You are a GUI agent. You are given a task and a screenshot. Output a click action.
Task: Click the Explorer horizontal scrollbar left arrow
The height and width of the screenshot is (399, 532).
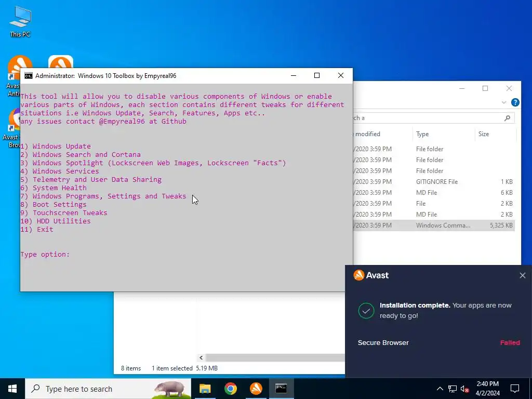[201, 357]
